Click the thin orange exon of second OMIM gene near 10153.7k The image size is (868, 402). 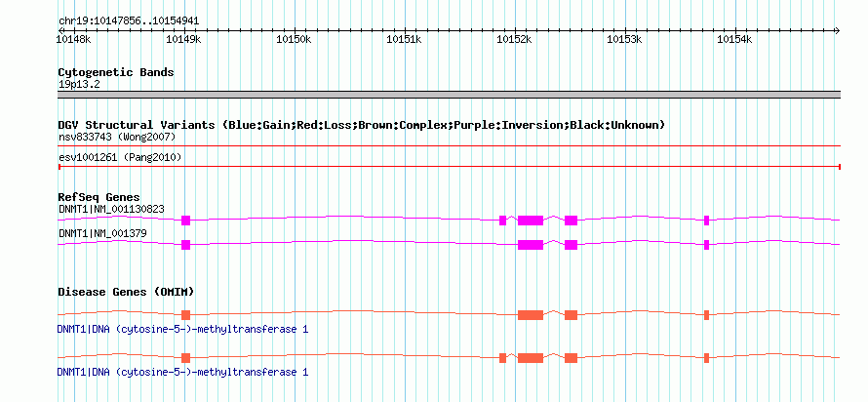tap(706, 358)
